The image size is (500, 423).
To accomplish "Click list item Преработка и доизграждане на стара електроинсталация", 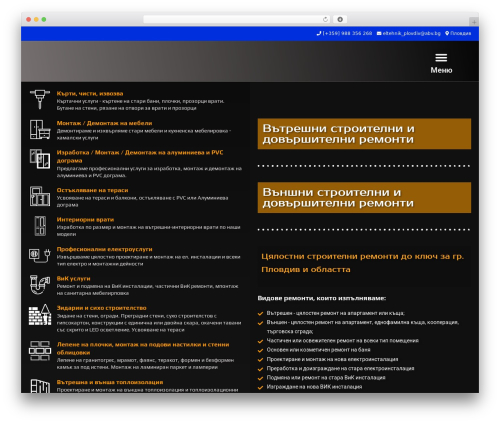I will click(340, 368).
